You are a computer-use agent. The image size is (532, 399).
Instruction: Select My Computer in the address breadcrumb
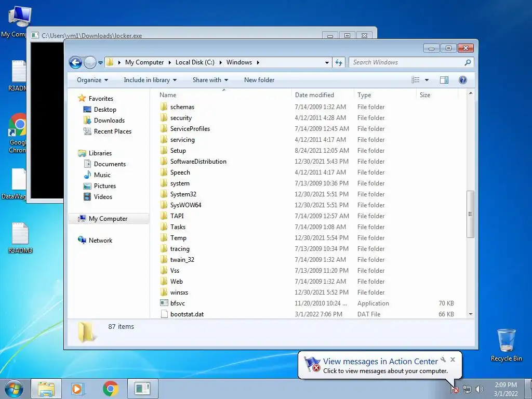[x=144, y=62]
